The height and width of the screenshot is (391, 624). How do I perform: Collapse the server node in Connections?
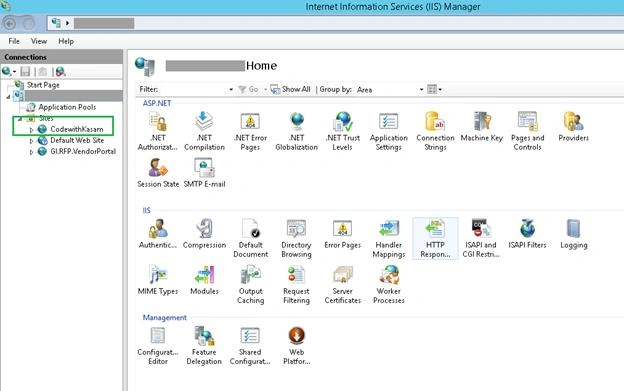8,96
